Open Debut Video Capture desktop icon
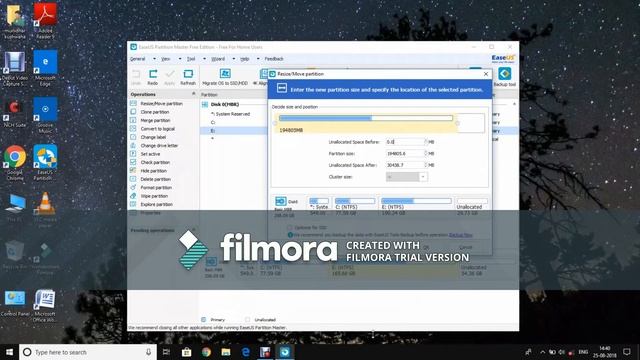The height and width of the screenshot is (360, 640). pyautogui.click(x=15, y=69)
